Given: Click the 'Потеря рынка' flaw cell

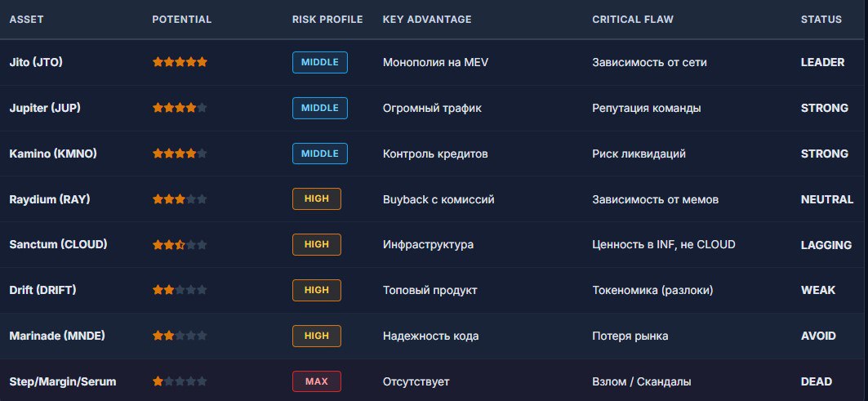Looking at the screenshot, I should [x=630, y=336].
